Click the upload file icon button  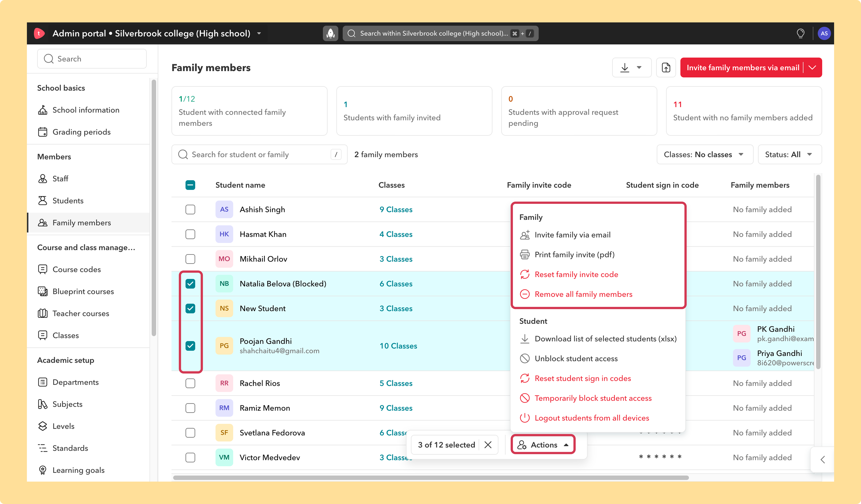[666, 68]
